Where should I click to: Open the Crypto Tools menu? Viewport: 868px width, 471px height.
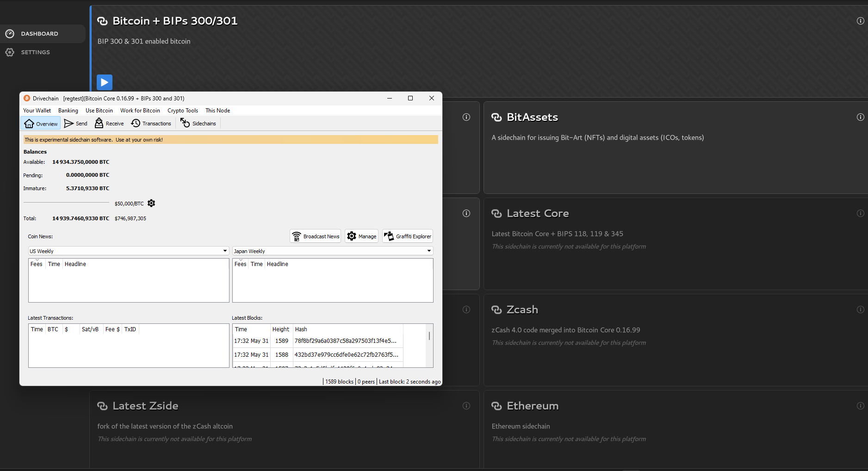(x=182, y=111)
